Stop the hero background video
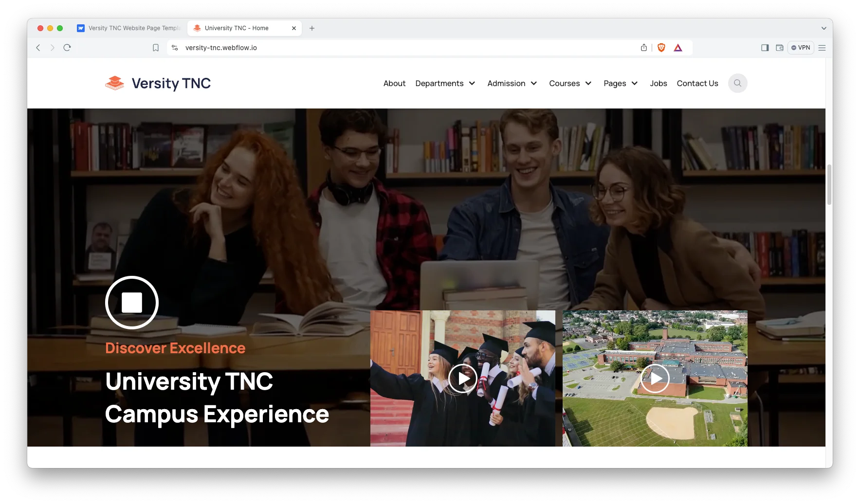Viewport: 860px width, 504px height. point(132,303)
